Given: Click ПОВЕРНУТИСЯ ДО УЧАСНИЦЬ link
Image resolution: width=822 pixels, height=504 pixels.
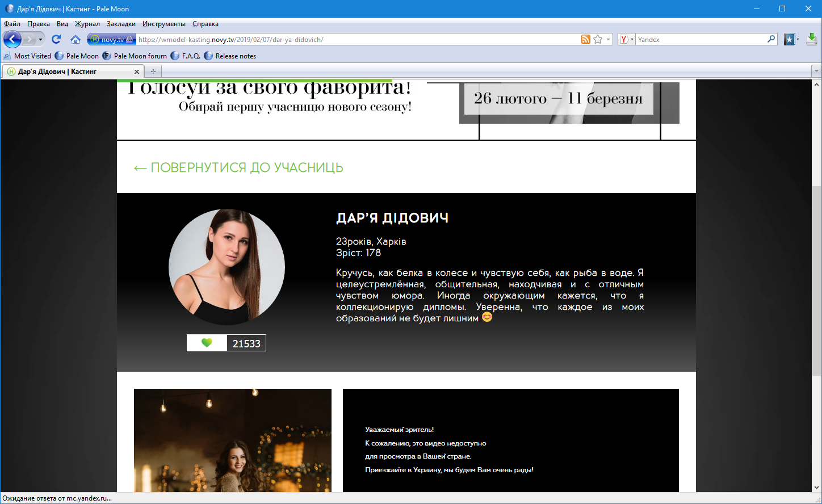Looking at the screenshot, I should pyautogui.click(x=238, y=167).
